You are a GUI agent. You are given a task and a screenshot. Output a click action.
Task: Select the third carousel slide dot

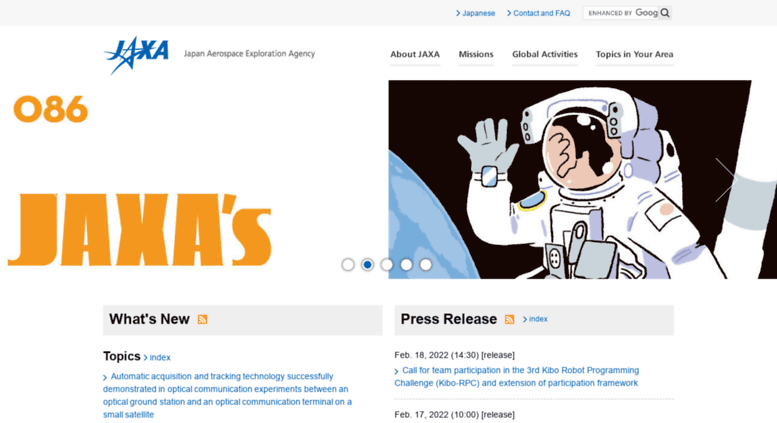tap(387, 264)
